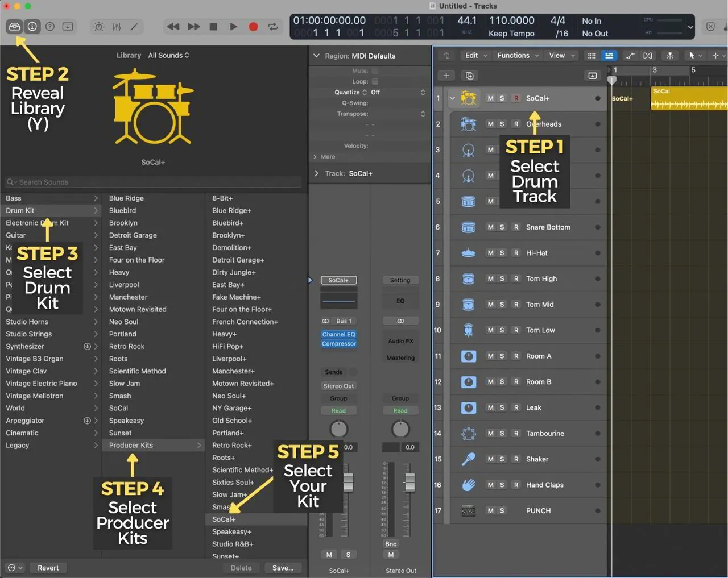Click inside the Search Sounds field
Screen dimensions: 728x578
click(x=154, y=182)
